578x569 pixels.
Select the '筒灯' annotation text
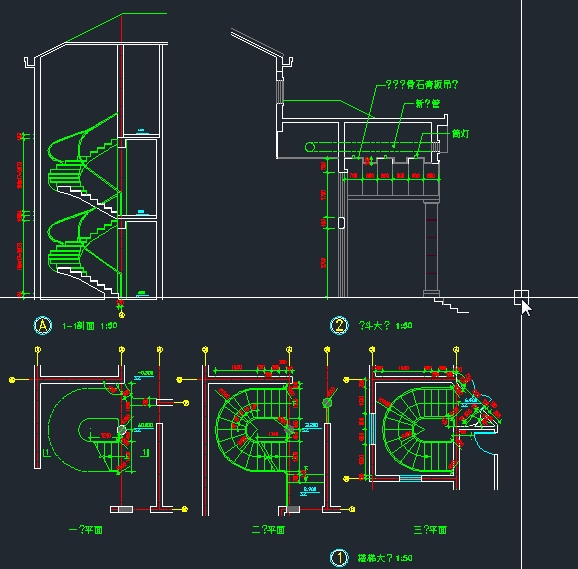(460, 133)
